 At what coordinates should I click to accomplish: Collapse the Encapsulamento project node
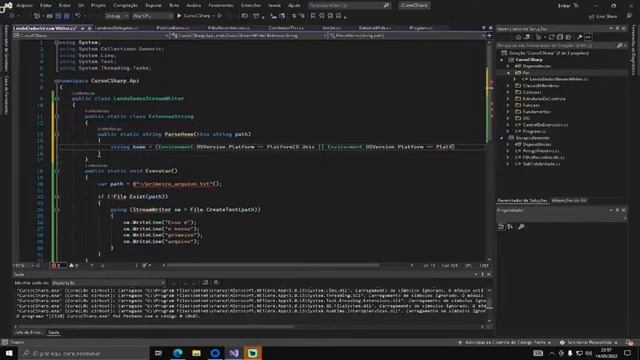click(x=502, y=138)
